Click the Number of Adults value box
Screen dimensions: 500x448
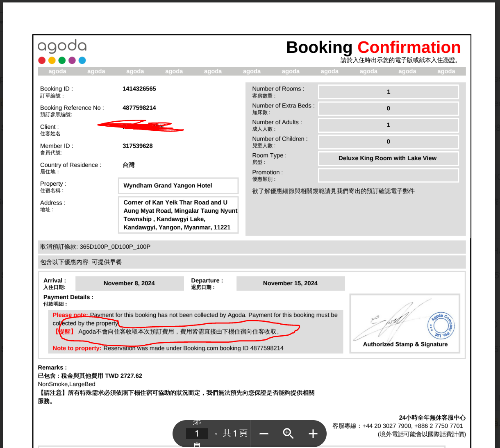388,125
